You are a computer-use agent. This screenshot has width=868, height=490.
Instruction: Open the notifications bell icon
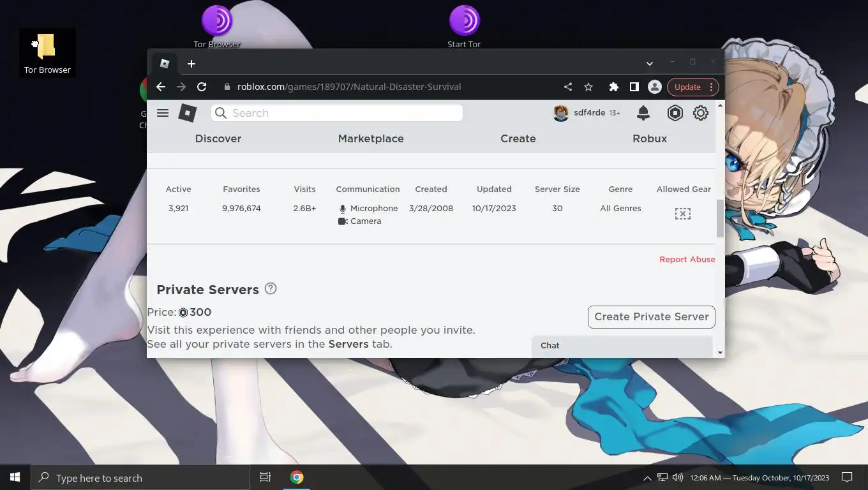point(643,113)
